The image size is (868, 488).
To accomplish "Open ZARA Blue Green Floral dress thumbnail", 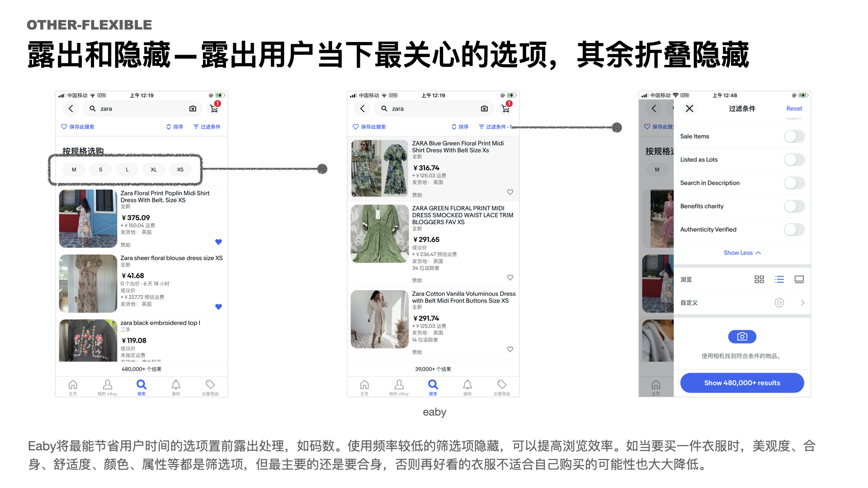I will [x=380, y=169].
